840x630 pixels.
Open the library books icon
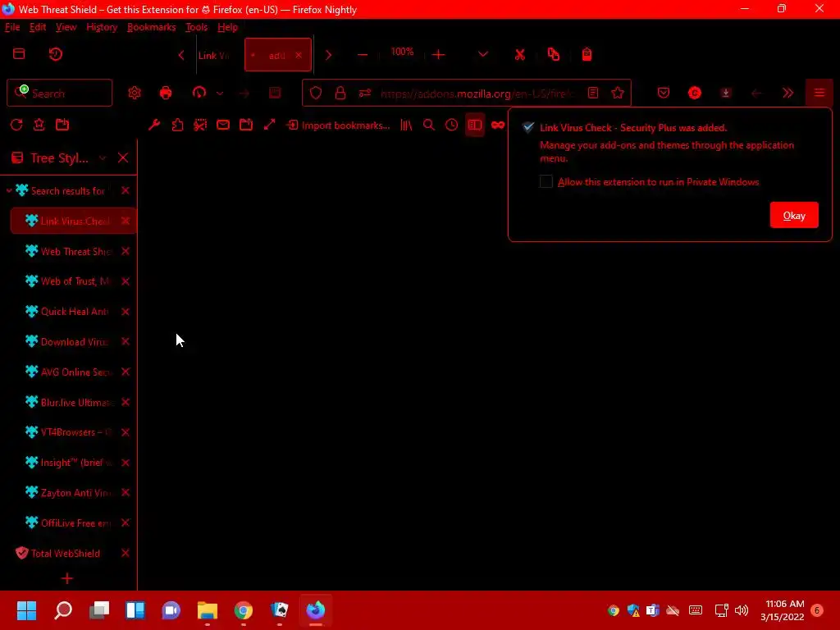point(406,125)
